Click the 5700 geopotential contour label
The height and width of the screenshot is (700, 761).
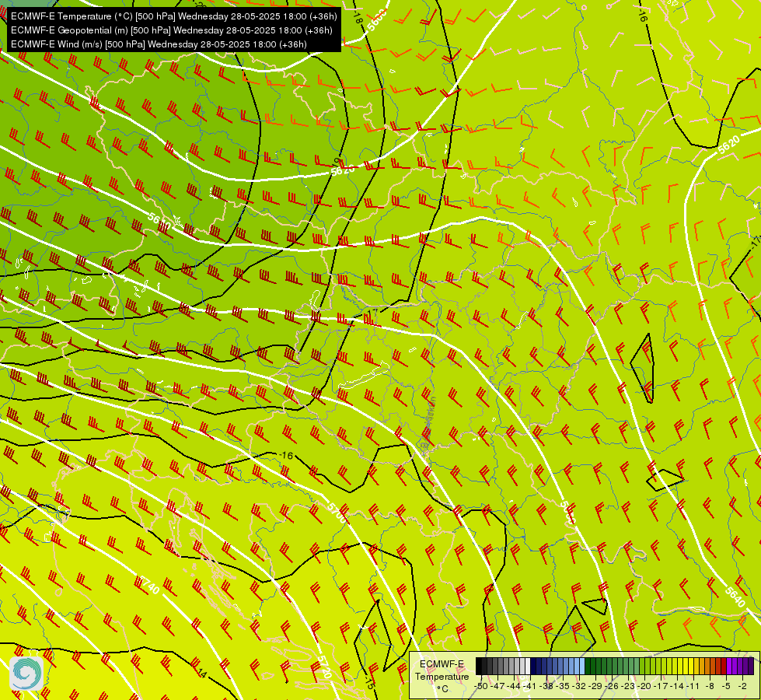point(337,513)
